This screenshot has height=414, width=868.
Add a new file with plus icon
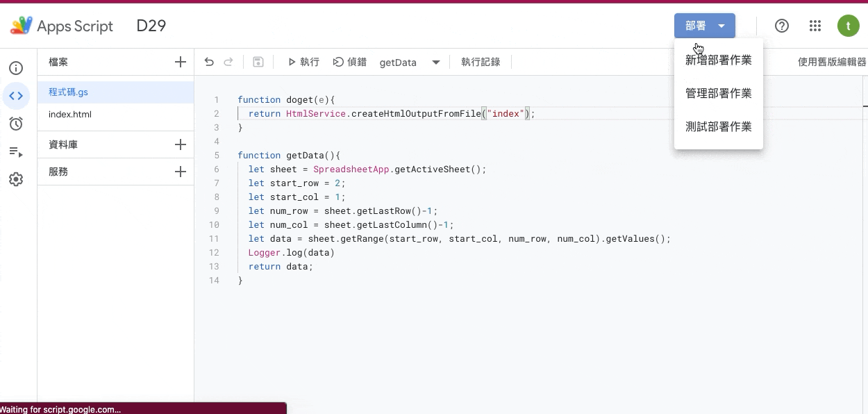pos(181,62)
